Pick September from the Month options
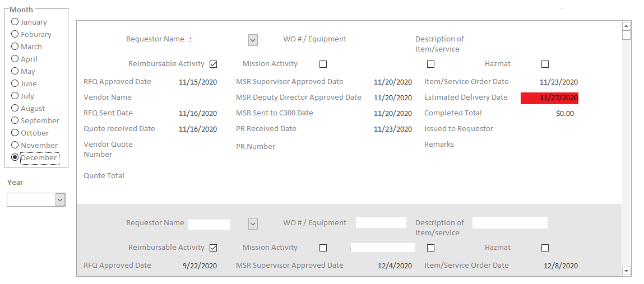 coord(15,120)
